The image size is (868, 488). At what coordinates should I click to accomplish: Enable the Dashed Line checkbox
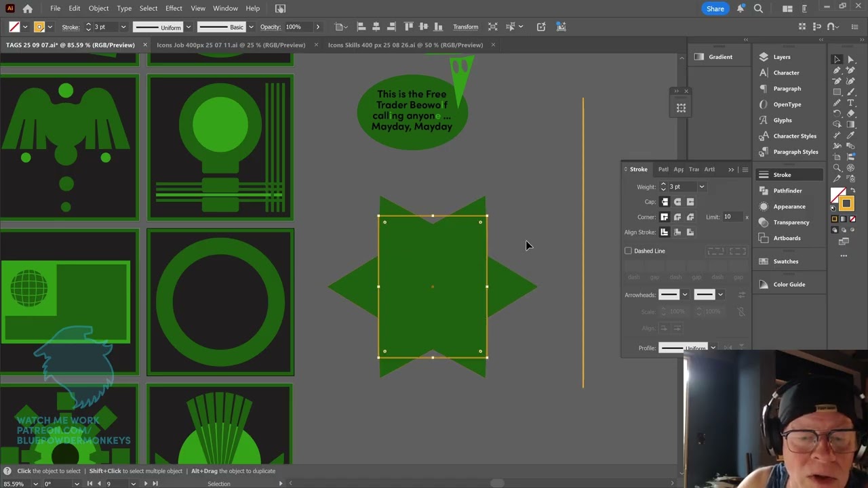628,251
